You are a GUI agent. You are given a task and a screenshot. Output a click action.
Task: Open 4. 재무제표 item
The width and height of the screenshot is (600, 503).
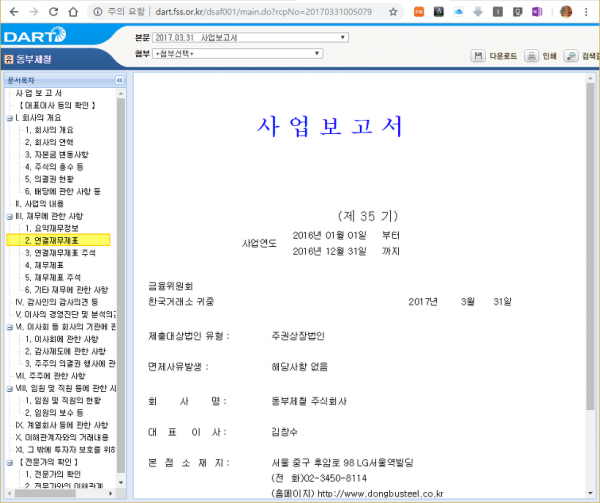coord(44,265)
